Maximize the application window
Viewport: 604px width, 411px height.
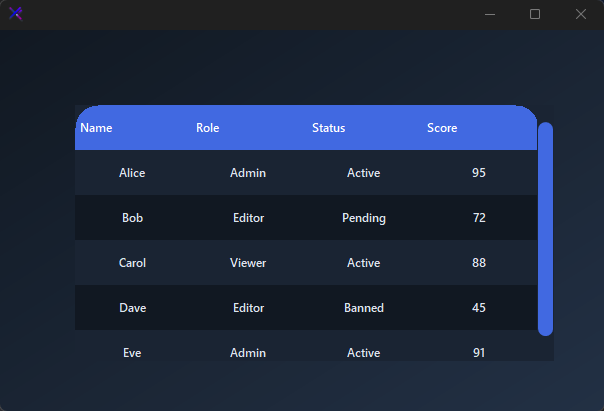tap(535, 14)
